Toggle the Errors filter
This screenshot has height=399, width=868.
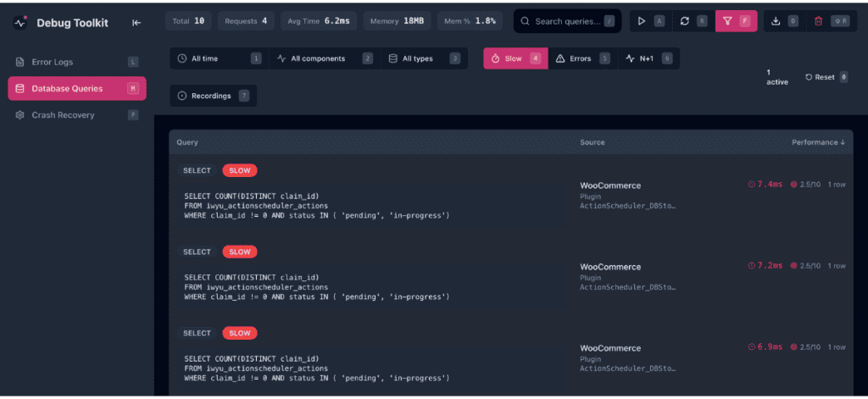(582, 58)
